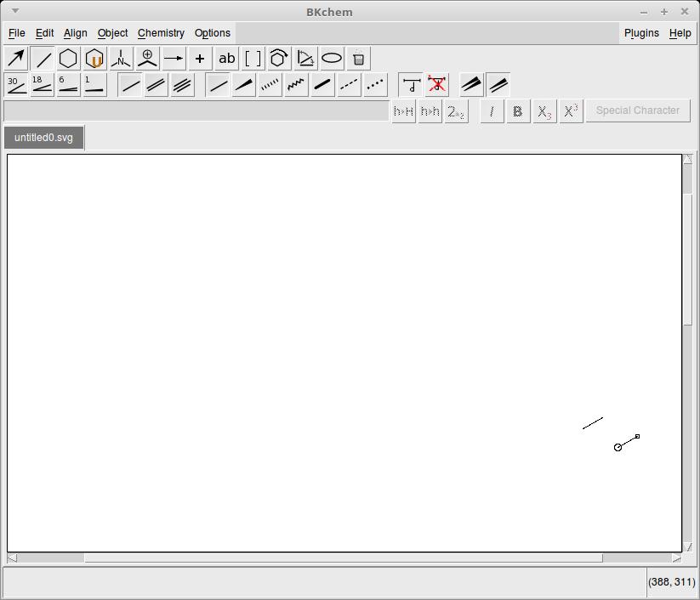
Task: Enable 30 degree bond angle mode
Action: point(16,85)
